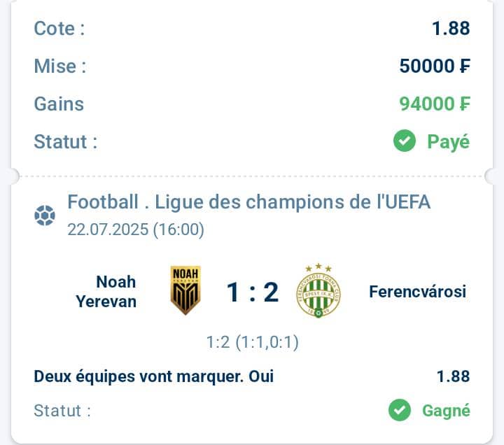This screenshot has height=445, width=504.
Task: Click the Deux équipes vont marquer. Oui selection
Action: coord(153,376)
